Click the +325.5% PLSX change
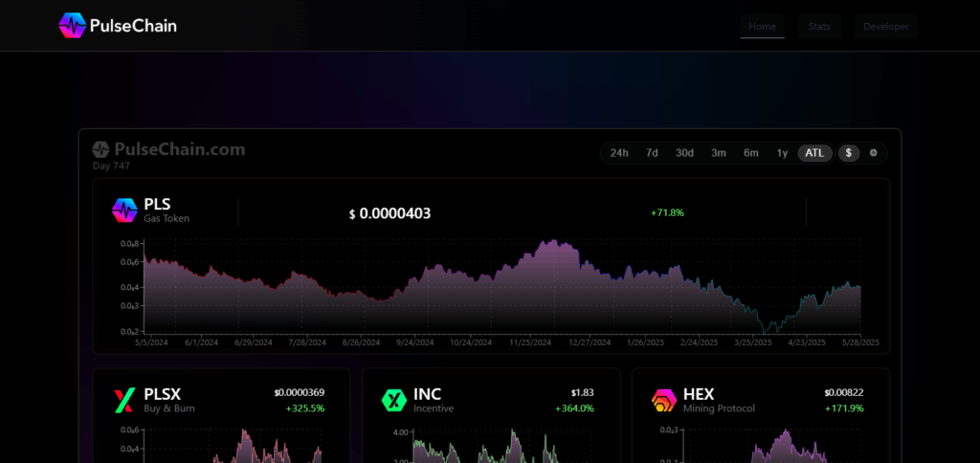Image resolution: width=980 pixels, height=463 pixels. click(x=305, y=408)
